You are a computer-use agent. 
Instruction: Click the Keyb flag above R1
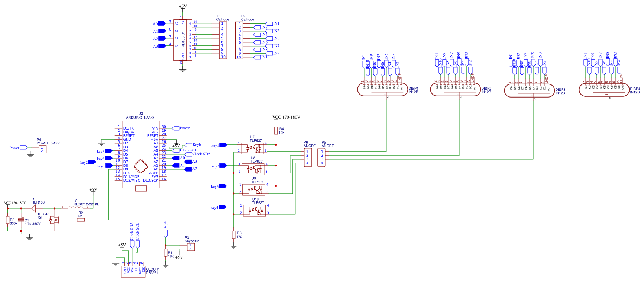point(166,229)
